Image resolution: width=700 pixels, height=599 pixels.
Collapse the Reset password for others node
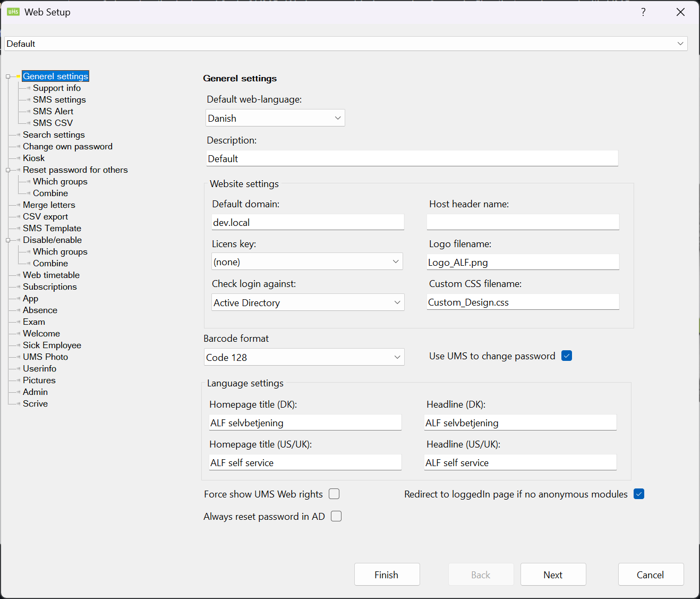(x=8, y=170)
